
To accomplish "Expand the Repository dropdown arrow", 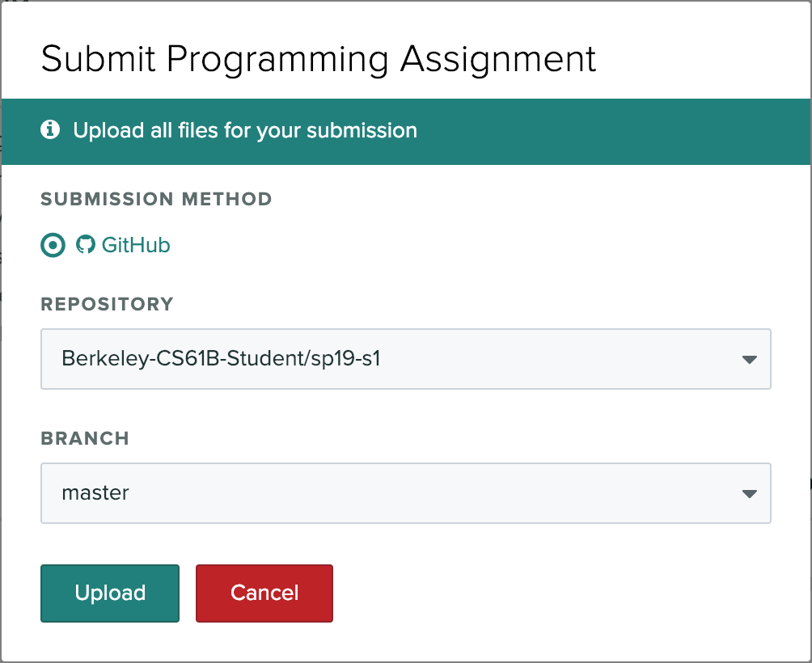I will point(749,359).
